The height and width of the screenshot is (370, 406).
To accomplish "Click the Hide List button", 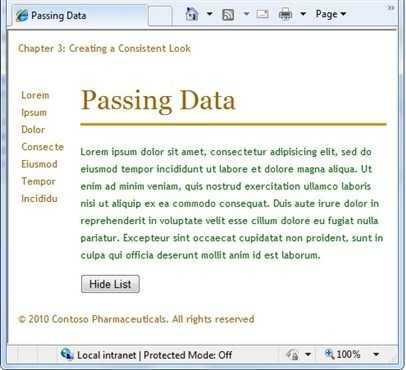I will 110,284.
